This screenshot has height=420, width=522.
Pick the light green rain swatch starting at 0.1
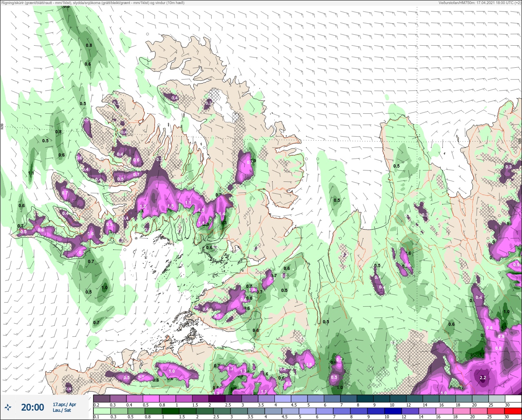102,411
